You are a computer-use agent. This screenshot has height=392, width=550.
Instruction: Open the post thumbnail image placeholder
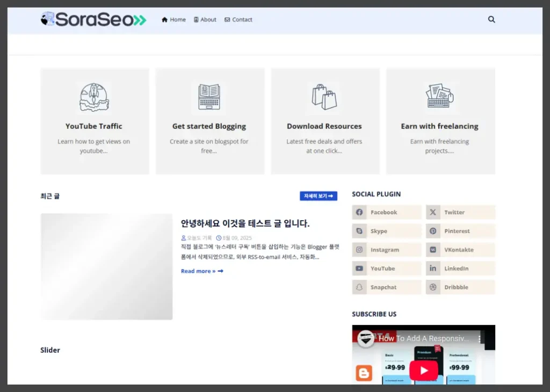pyautogui.click(x=106, y=266)
